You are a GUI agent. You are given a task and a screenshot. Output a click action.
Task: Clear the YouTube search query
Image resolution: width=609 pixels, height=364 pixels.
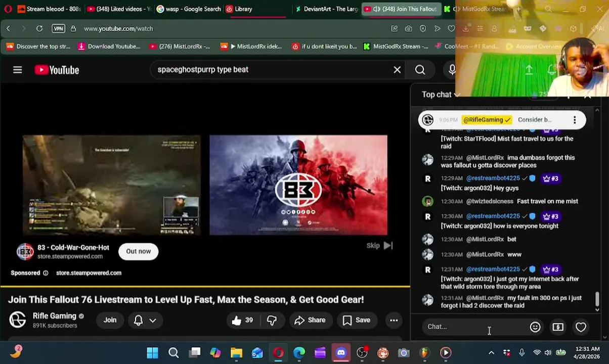[397, 70]
